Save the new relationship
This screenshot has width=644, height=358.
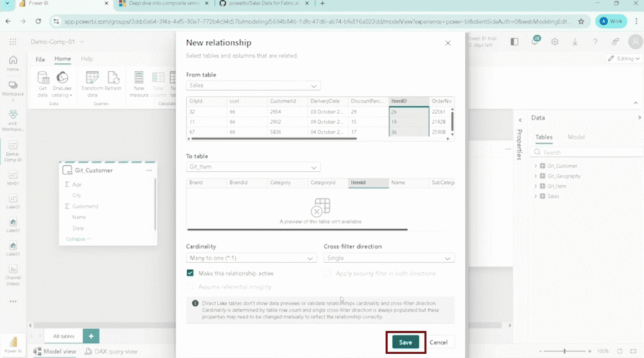[x=406, y=342]
